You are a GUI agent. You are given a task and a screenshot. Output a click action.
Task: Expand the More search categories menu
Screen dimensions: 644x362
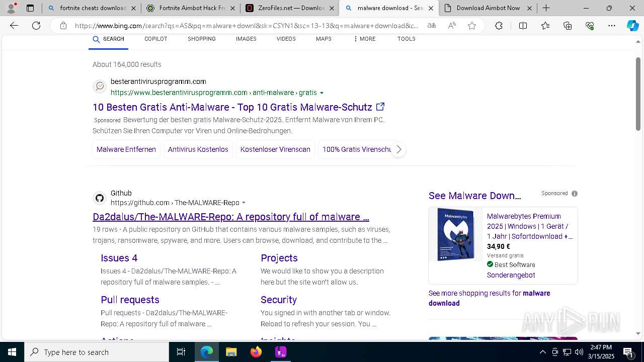tap(364, 39)
